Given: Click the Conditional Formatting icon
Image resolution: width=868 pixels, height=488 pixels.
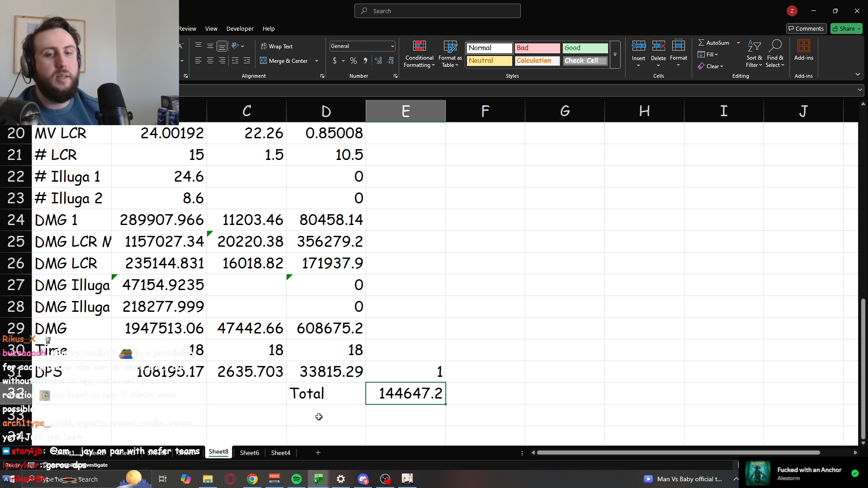Looking at the screenshot, I should (x=419, y=47).
